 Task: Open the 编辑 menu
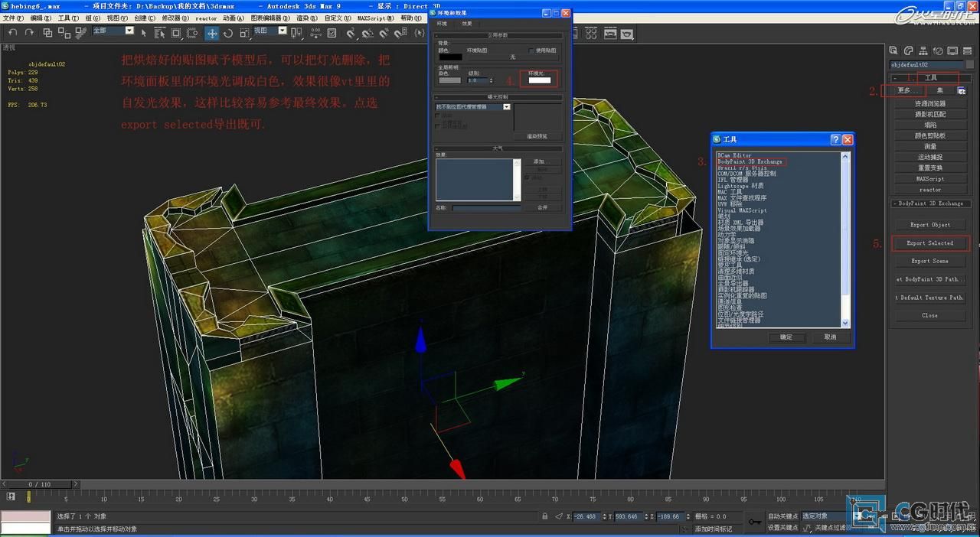[41, 18]
